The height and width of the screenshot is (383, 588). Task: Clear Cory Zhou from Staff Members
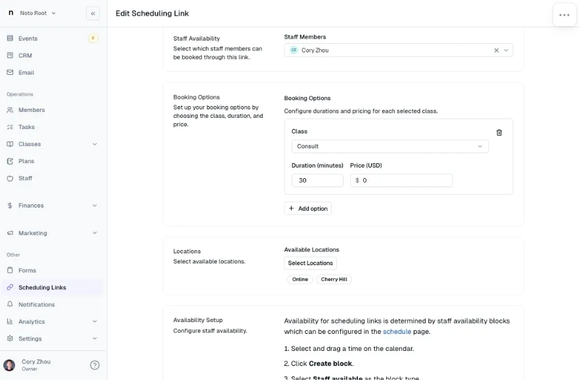(496, 50)
